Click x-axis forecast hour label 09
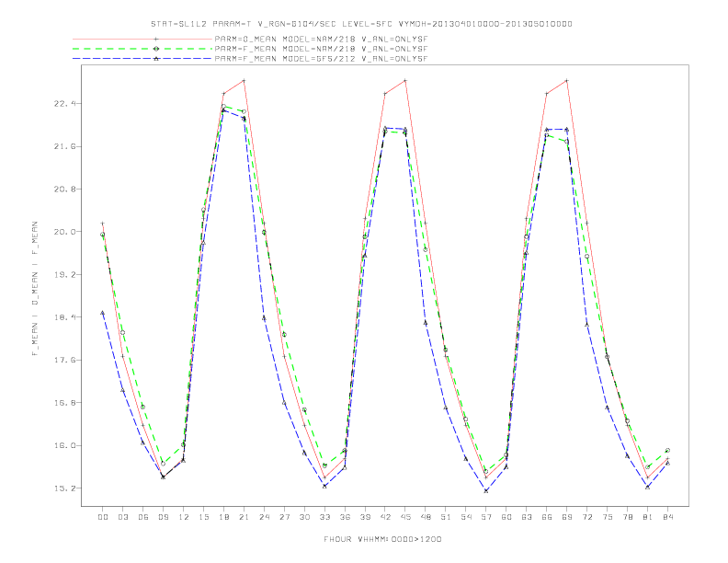This screenshot has height=563, width=728. pyautogui.click(x=163, y=517)
